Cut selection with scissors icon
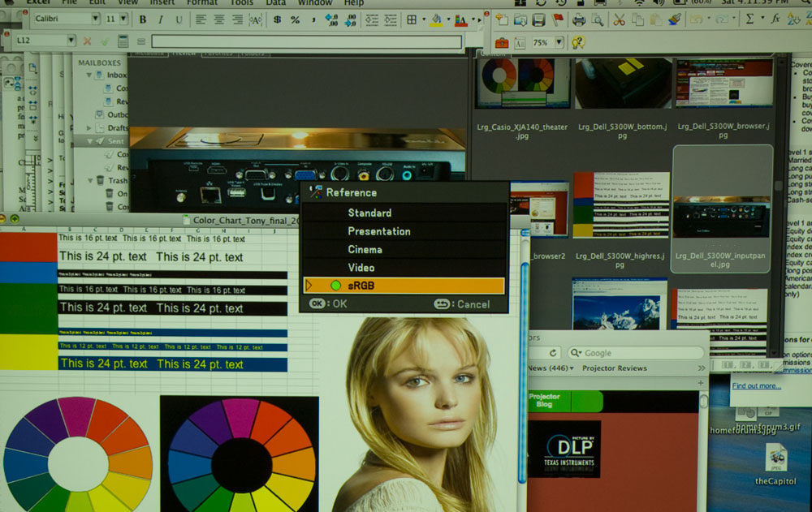Image resolution: width=812 pixels, height=512 pixels. pyautogui.click(x=619, y=20)
